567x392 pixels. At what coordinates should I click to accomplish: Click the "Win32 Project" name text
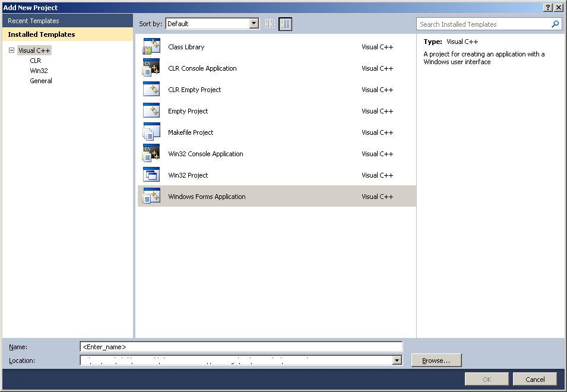point(188,175)
